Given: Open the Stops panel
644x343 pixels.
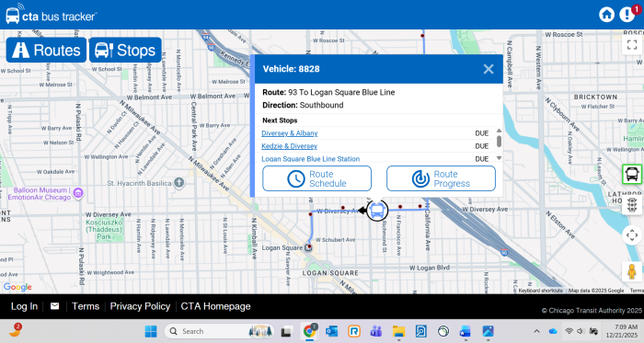Looking at the screenshot, I should click(125, 50).
